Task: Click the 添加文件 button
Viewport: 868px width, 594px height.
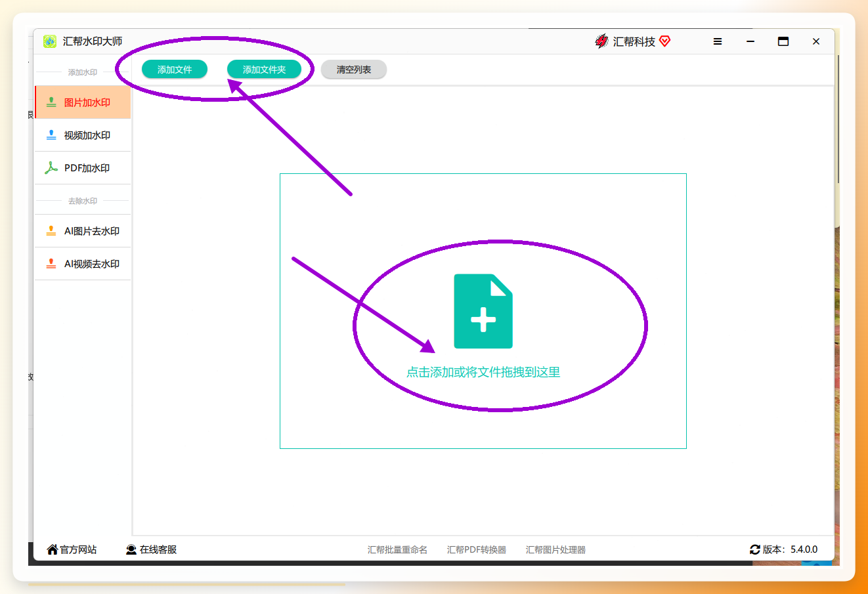Action: pos(175,70)
